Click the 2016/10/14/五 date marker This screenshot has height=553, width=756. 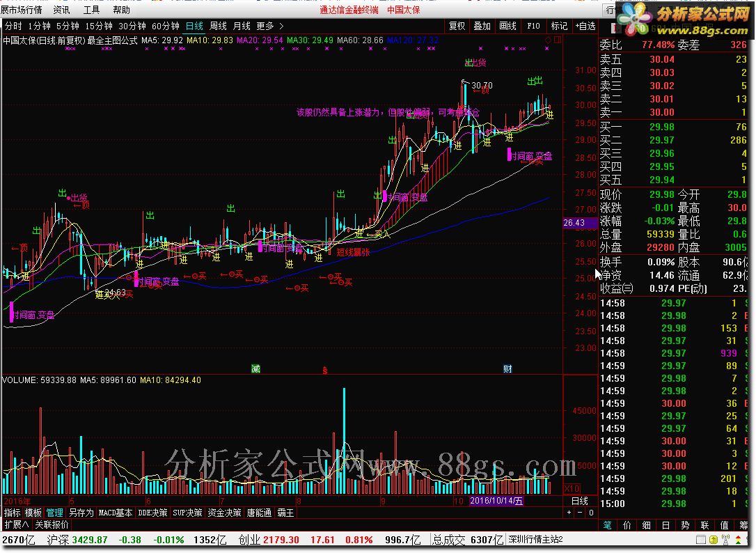click(496, 501)
